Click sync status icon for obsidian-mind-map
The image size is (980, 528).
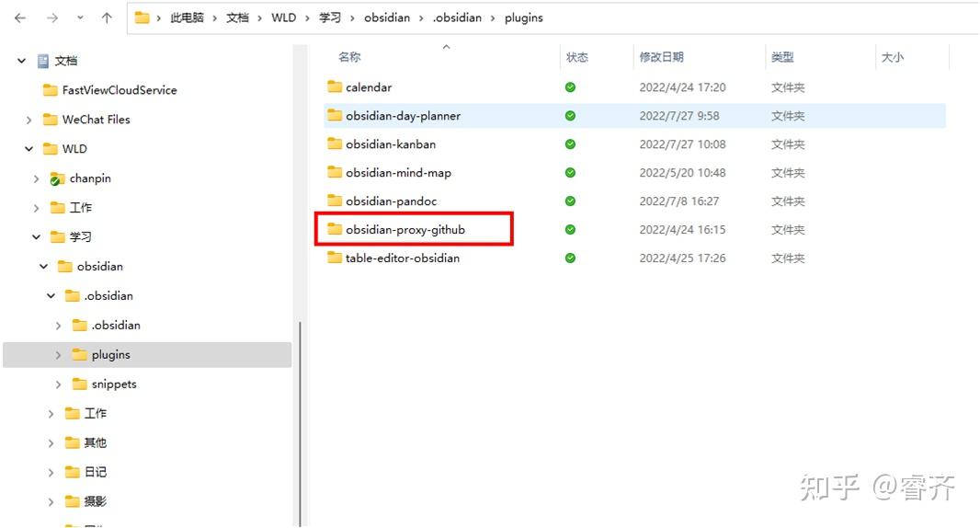point(570,173)
